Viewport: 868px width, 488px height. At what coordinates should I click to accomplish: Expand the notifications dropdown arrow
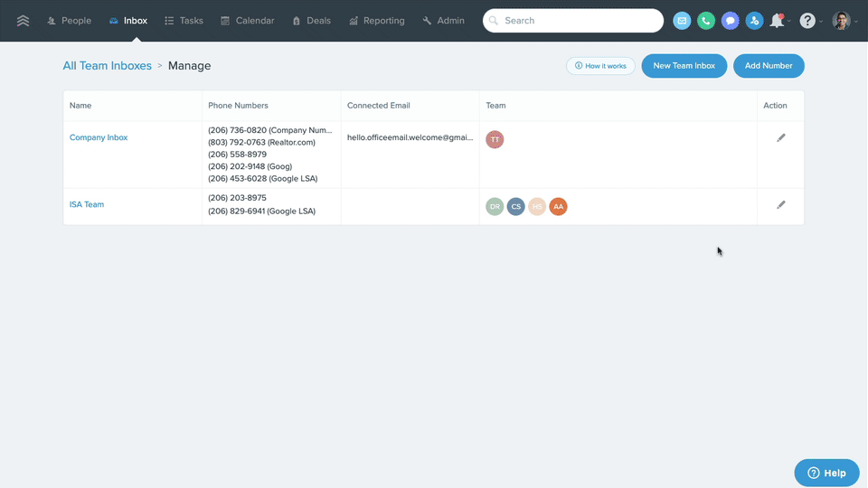[x=788, y=21]
